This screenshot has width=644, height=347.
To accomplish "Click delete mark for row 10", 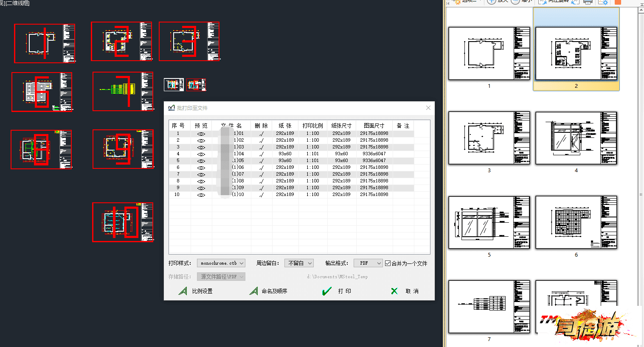I will pyautogui.click(x=262, y=195).
